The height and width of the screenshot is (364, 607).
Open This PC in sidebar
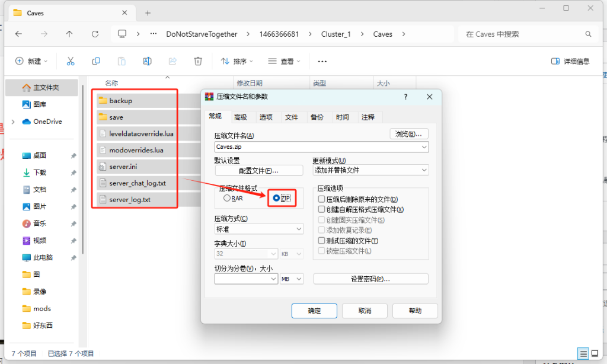(42, 257)
